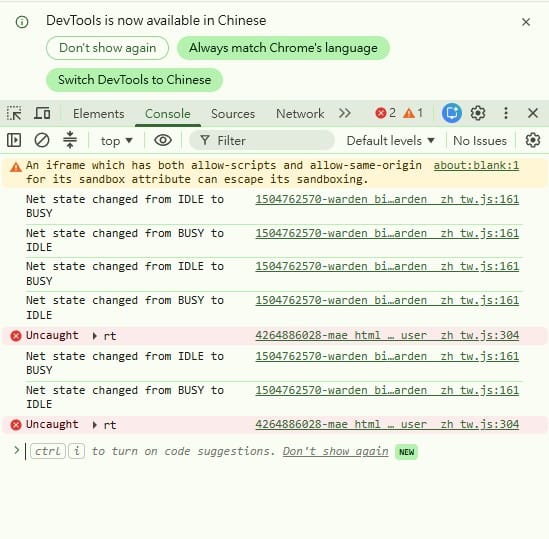Show the console sidebar panel
The height and width of the screenshot is (539, 549).
[x=14, y=140]
